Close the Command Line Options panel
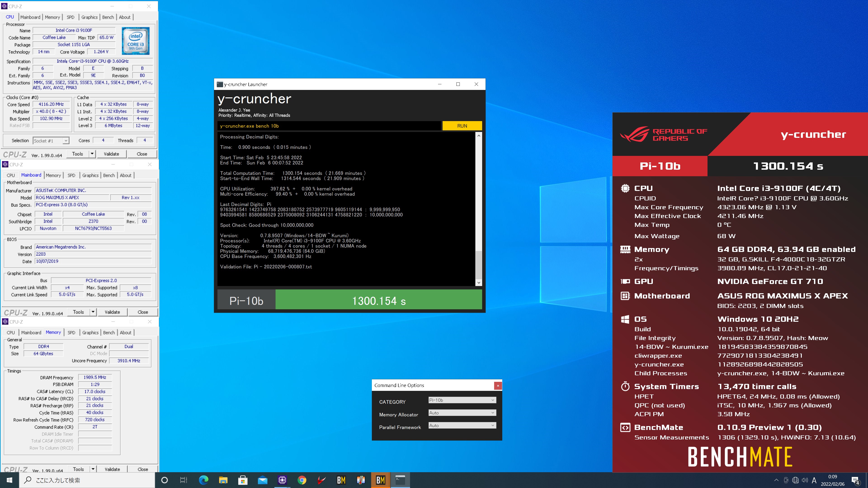 click(498, 386)
